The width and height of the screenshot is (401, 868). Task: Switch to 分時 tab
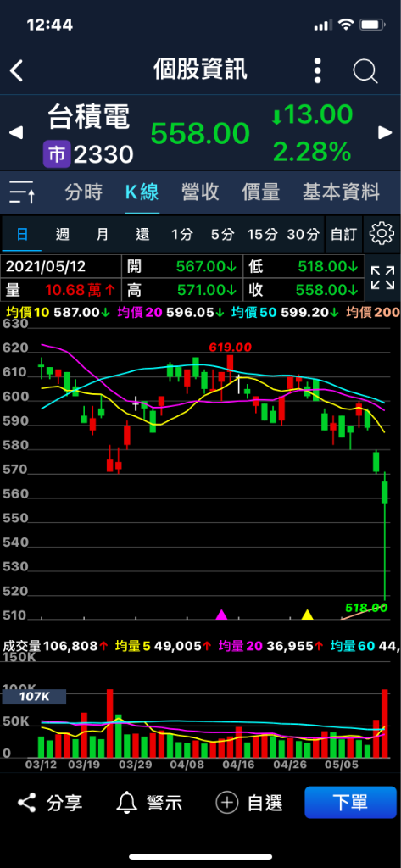click(84, 192)
